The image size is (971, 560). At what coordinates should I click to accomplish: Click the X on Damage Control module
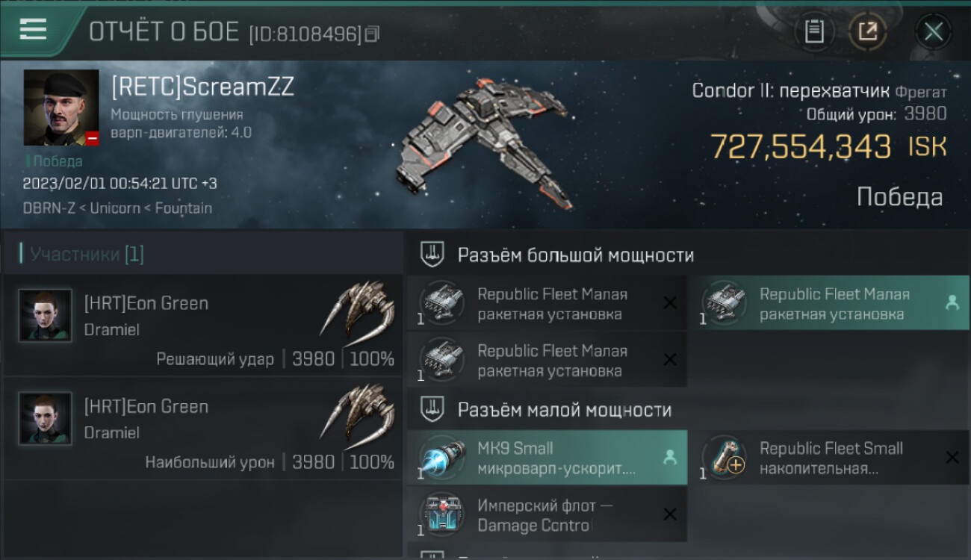click(x=670, y=514)
